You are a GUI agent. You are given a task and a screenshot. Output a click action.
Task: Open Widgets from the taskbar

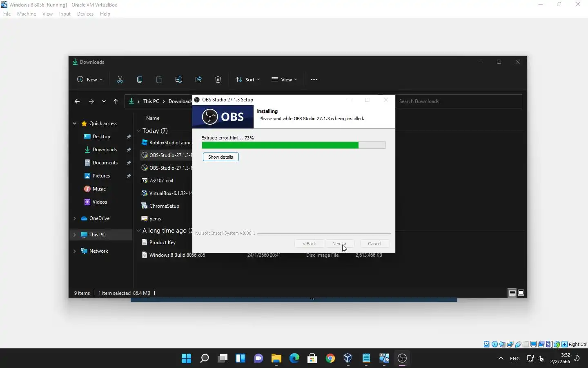pyautogui.click(x=241, y=359)
